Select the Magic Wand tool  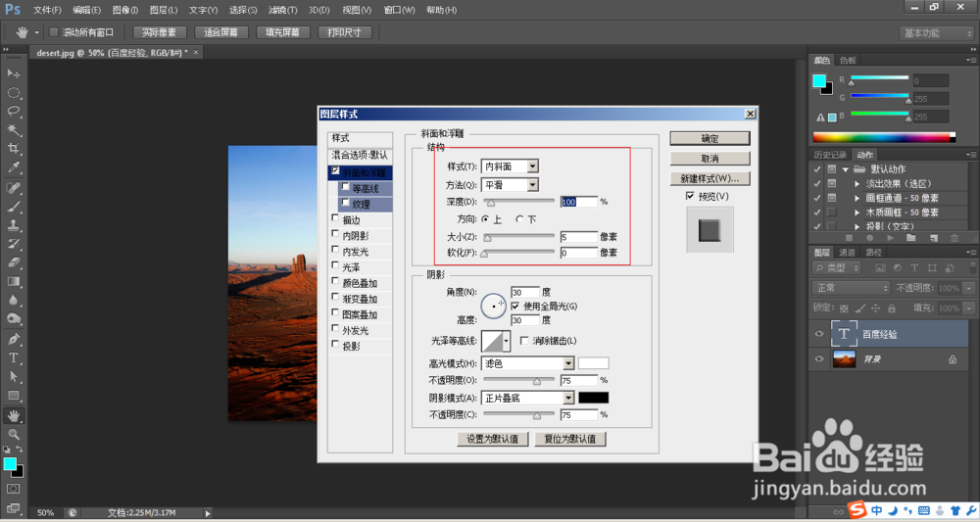pos(13,130)
